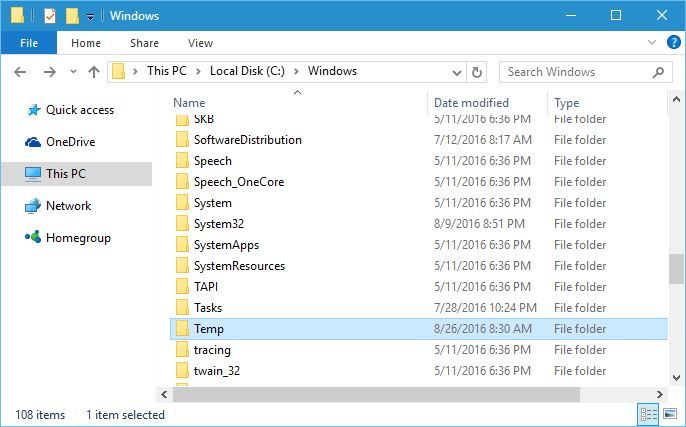Go up one level with Up arrow
The image size is (686, 427).
pyautogui.click(x=94, y=72)
